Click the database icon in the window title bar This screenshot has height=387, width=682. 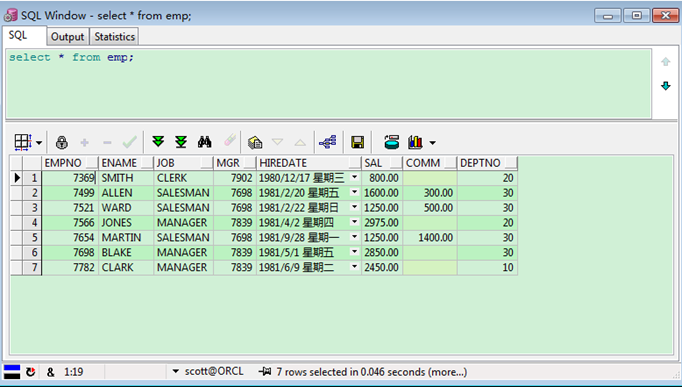[10, 16]
